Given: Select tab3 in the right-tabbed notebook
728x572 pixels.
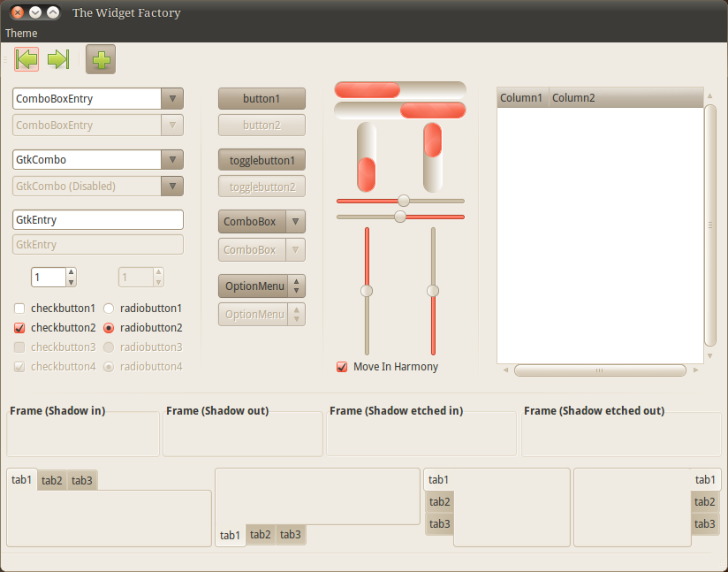Looking at the screenshot, I should coord(705,524).
